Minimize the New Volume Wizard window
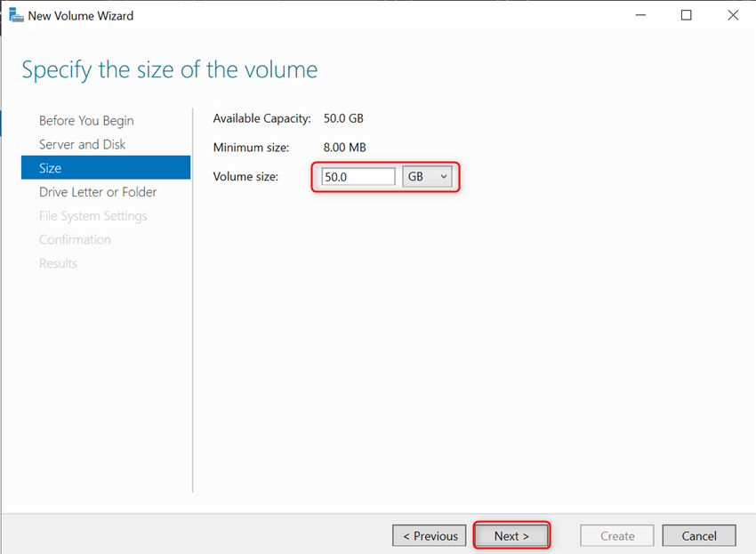Viewport: 756px width, 554px height. click(x=639, y=15)
